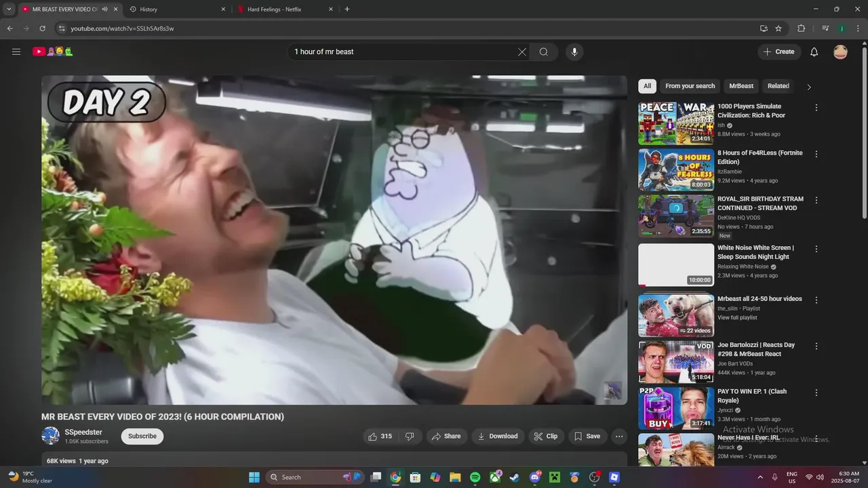Viewport: 868px width, 488px height.
Task: Click the magnifier search button
Action: pyautogui.click(x=544, y=52)
